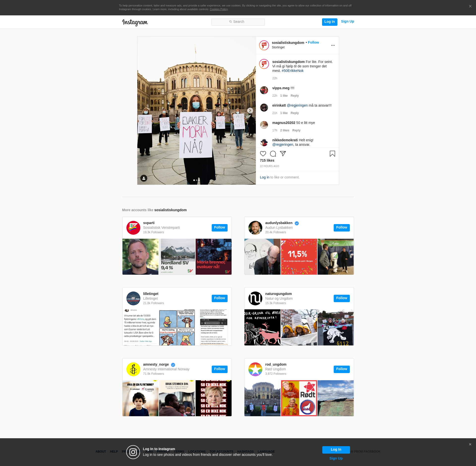476x466 pixels.
Task: Click the HELP footer link
Action: coord(114,452)
